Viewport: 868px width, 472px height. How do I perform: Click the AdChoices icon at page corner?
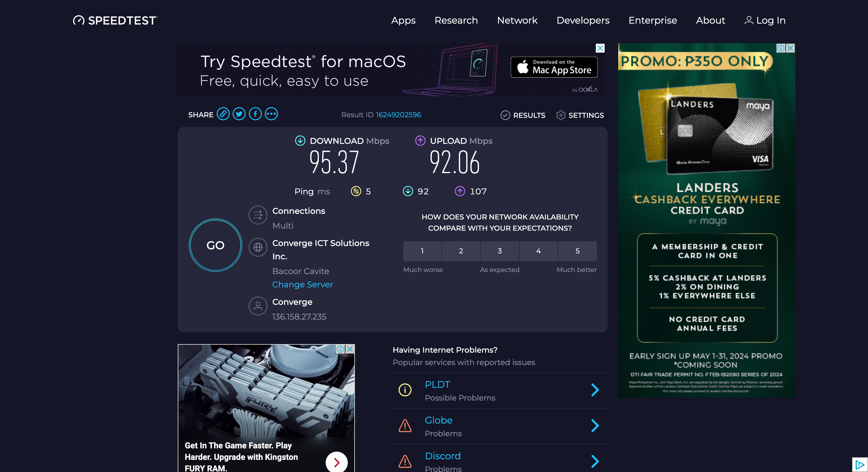click(860, 465)
